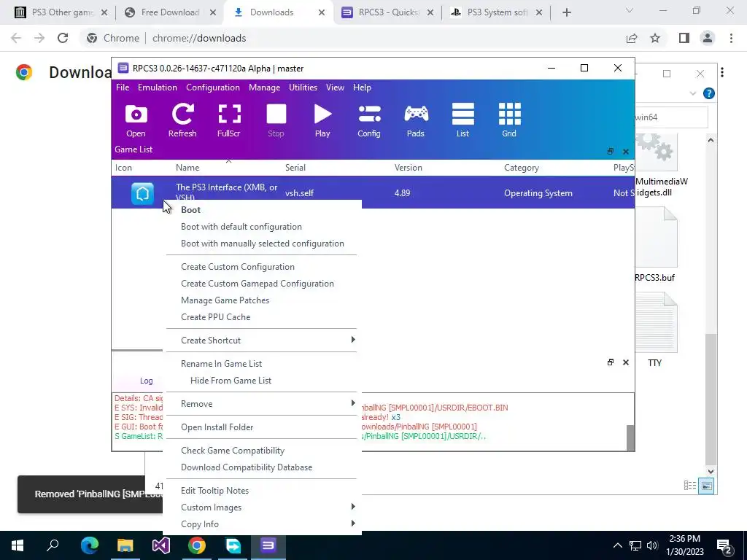Select Boot from context menu

click(261, 210)
